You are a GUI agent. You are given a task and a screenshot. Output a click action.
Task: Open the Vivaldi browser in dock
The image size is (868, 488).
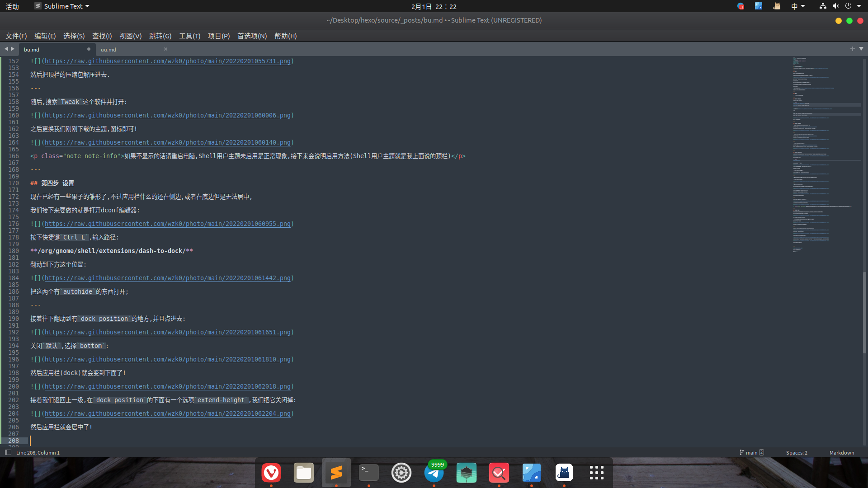271,473
